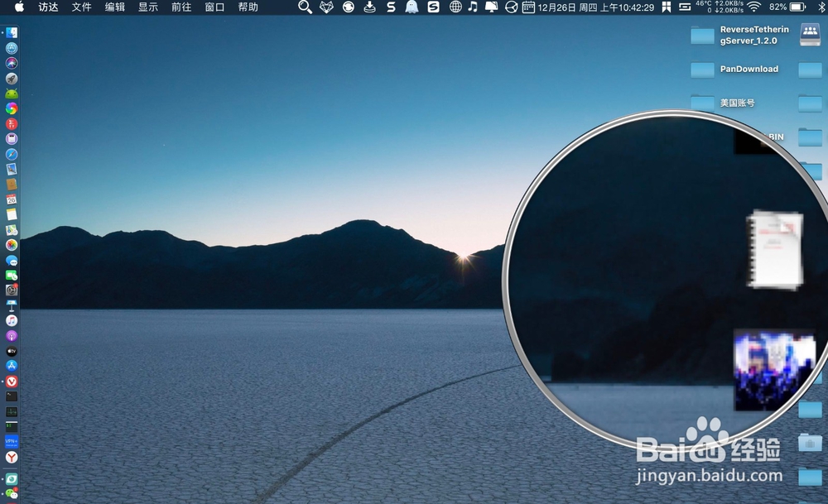The height and width of the screenshot is (504, 828).
Task: Open System Preferences gear in Dock
Action: click(x=11, y=290)
